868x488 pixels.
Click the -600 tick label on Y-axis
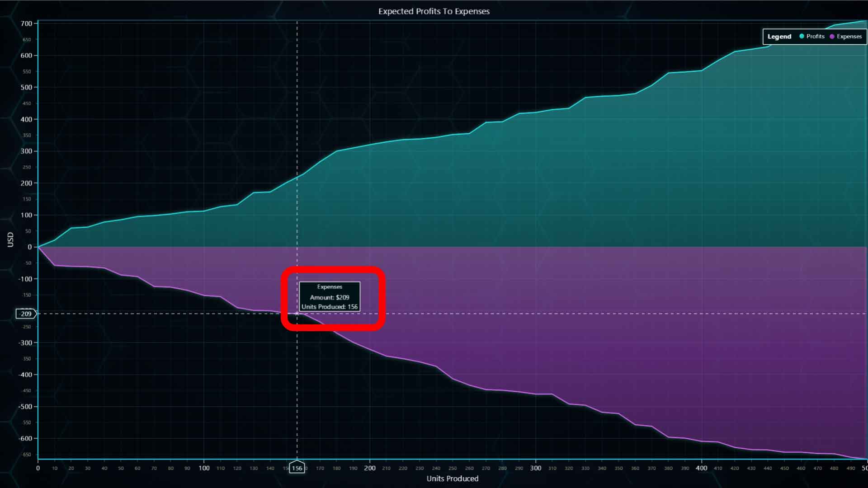point(25,438)
